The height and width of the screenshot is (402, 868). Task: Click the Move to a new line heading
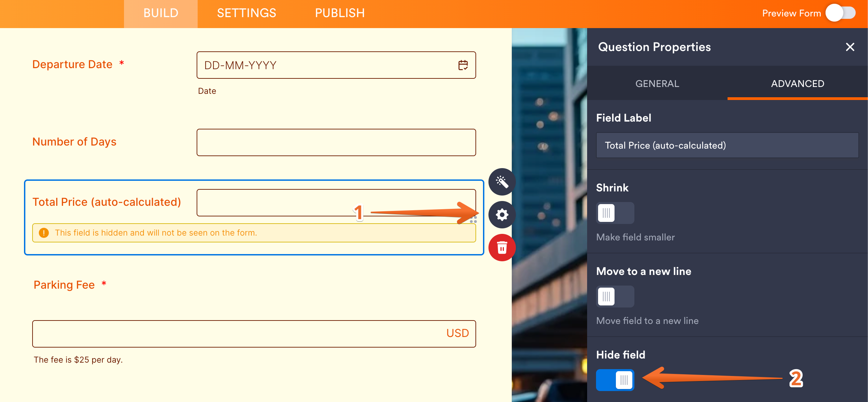click(x=644, y=271)
